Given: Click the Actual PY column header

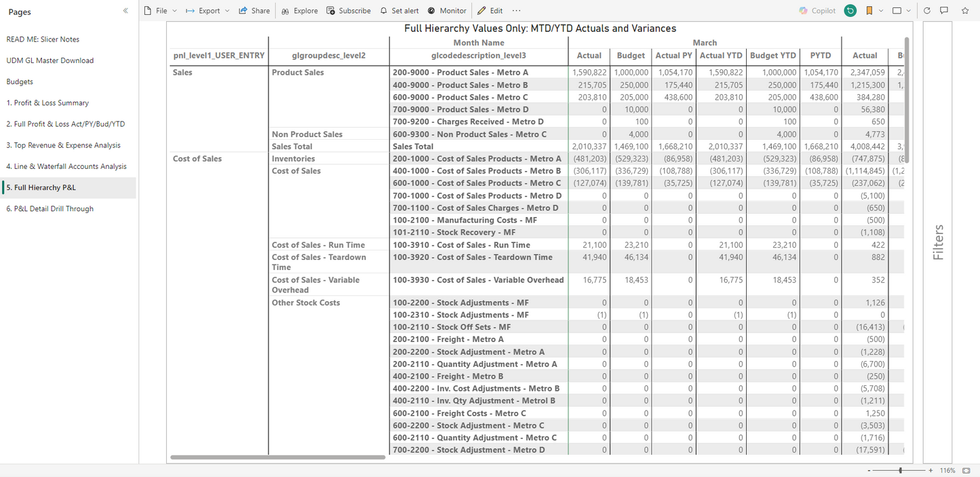Looking at the screenshot, I should tap(674, 56).
